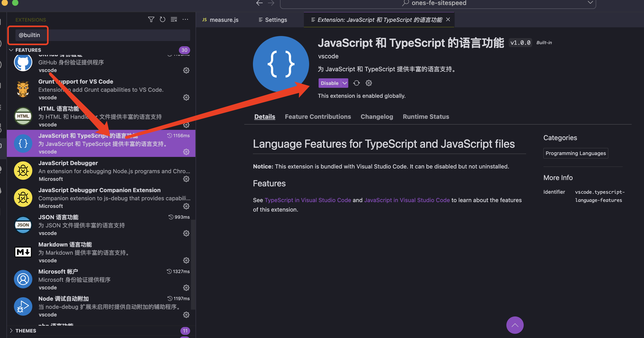Click the 30 count badge on FEATURES

[184, 50]
